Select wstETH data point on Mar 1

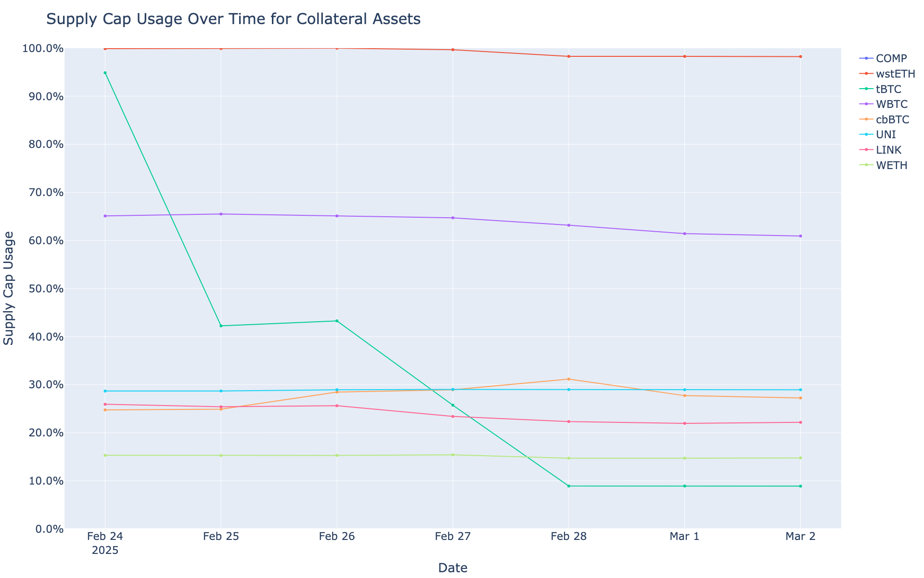click(x=684, y=56)
